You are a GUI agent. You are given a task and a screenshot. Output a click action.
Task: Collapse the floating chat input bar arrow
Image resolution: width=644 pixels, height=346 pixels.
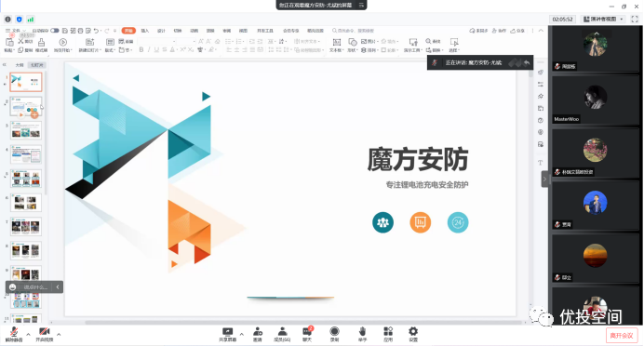click(x=58, y=286)
